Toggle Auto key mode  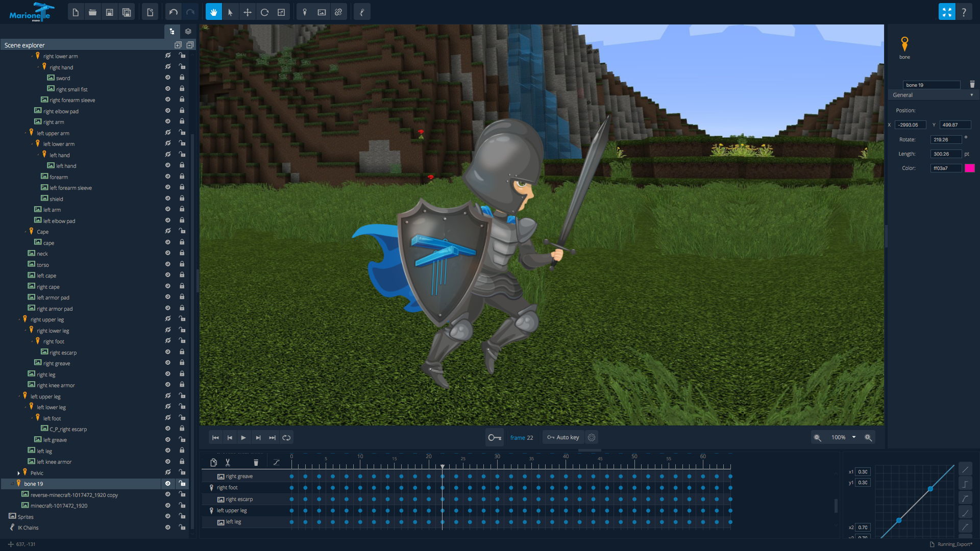tap(563, 438)
